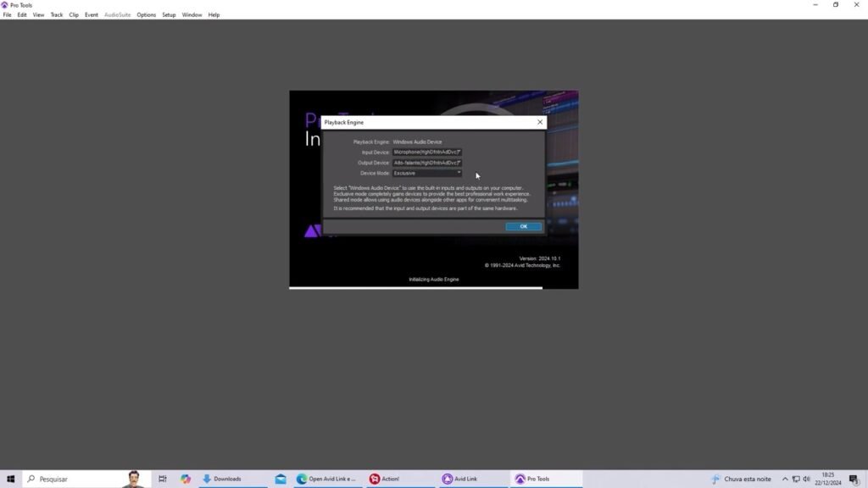The height and width of the screenshot is (488, 868).
Task: Open notification center icon
Action: 854,479
